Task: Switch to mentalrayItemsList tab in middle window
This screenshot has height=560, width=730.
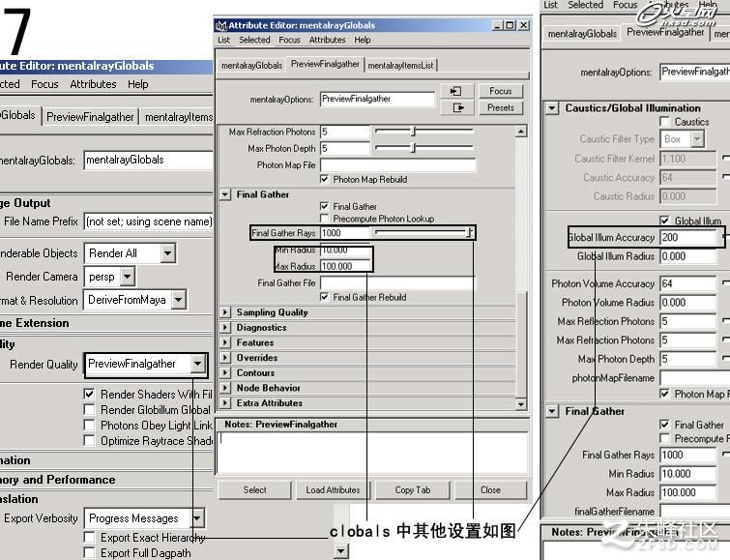Action: (x=400, y=65)
